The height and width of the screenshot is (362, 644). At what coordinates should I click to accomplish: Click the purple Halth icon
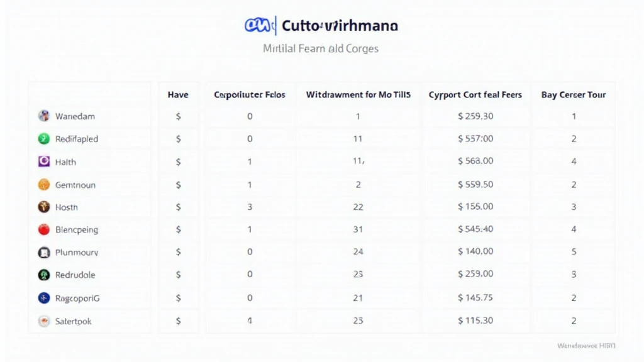(44, 162)
